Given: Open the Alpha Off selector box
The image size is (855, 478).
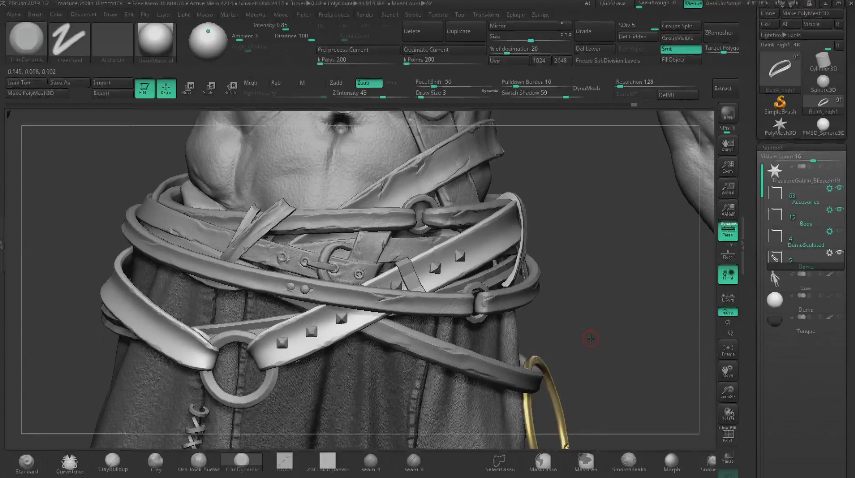Looking at the screenshot, I should [112, 42].
